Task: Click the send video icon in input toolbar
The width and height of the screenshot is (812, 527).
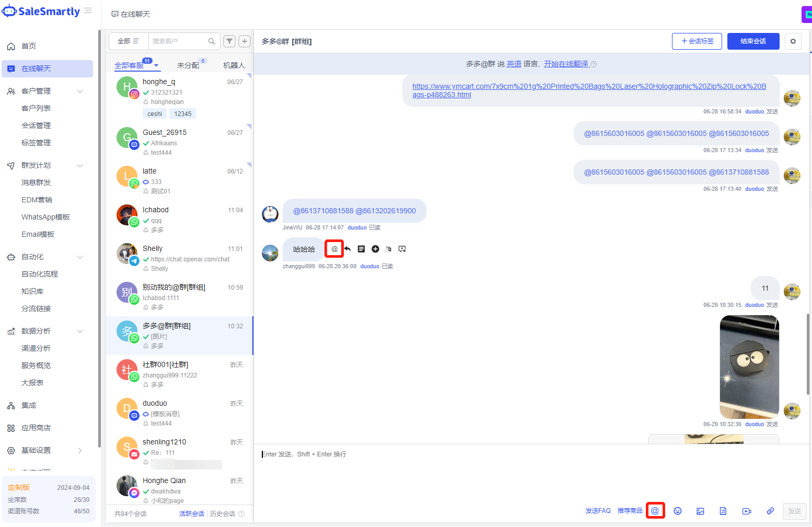Action: tap(747, 511)
